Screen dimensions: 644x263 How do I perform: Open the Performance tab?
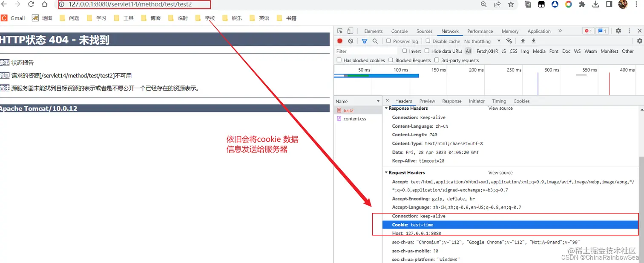[480, 31]
